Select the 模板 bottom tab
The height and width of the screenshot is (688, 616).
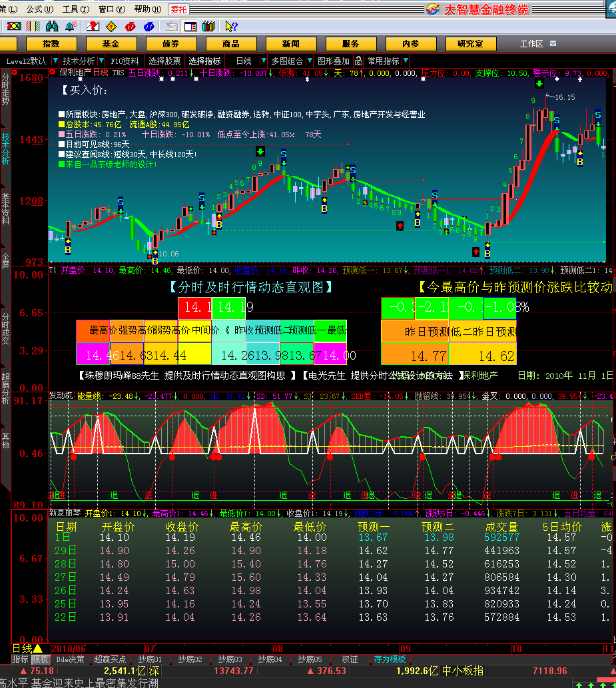(41, 659)
